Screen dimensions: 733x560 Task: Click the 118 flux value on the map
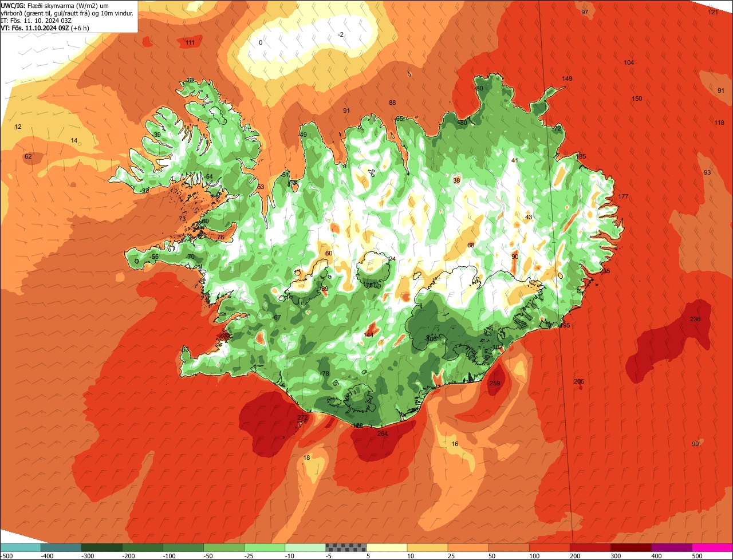point(719,123)
